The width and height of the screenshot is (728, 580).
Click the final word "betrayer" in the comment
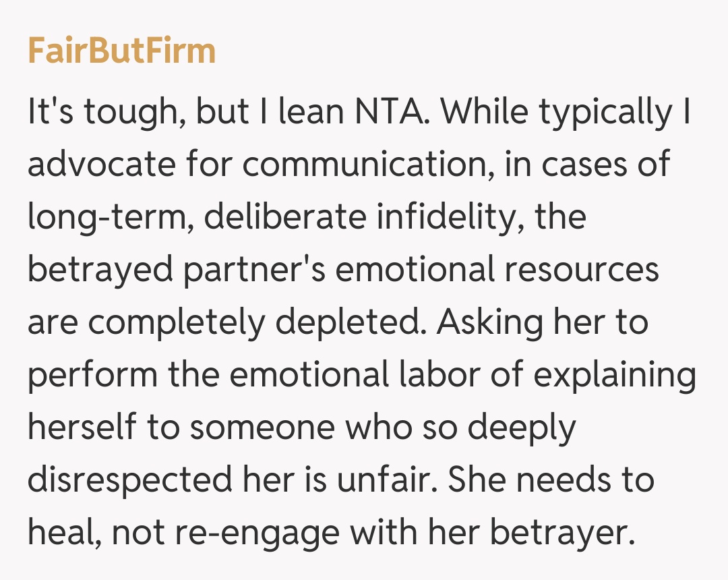coord(562,533)
